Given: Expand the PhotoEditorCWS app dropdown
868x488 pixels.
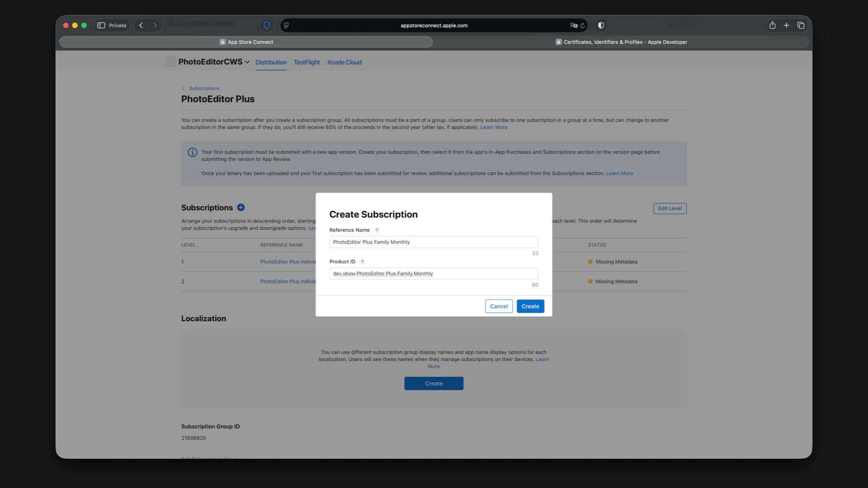Looking at the screenshot, I should pos(247,62).
